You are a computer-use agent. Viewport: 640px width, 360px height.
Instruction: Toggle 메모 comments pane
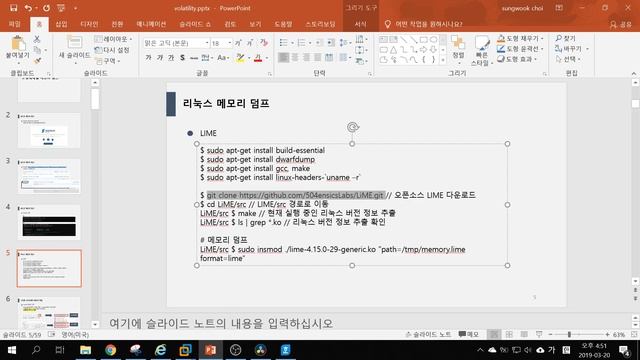469,334
